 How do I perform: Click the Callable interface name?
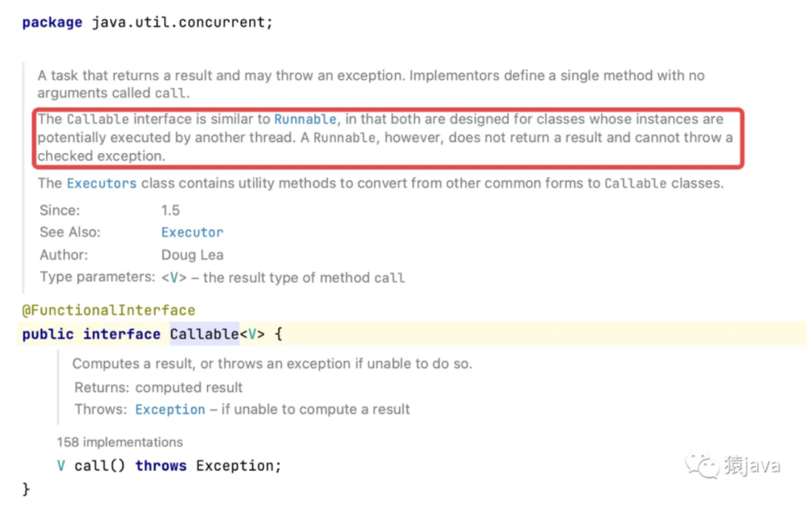click(x=204, y=334)
